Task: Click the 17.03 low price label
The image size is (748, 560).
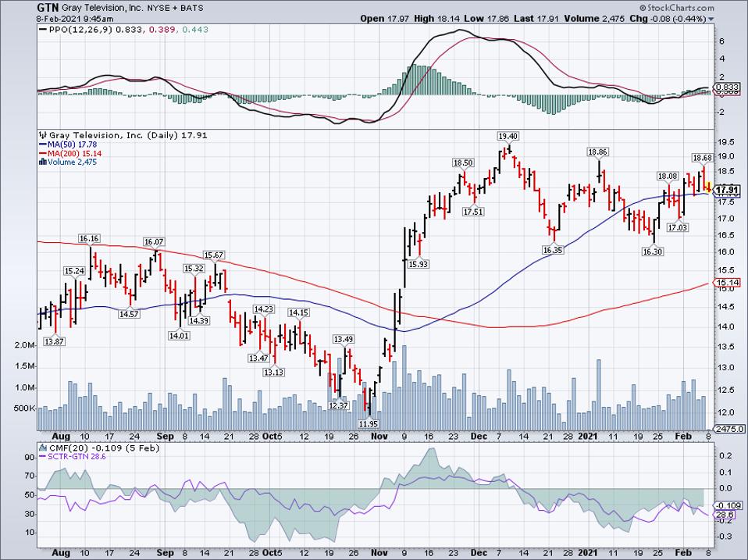Action: pos(678,228)
